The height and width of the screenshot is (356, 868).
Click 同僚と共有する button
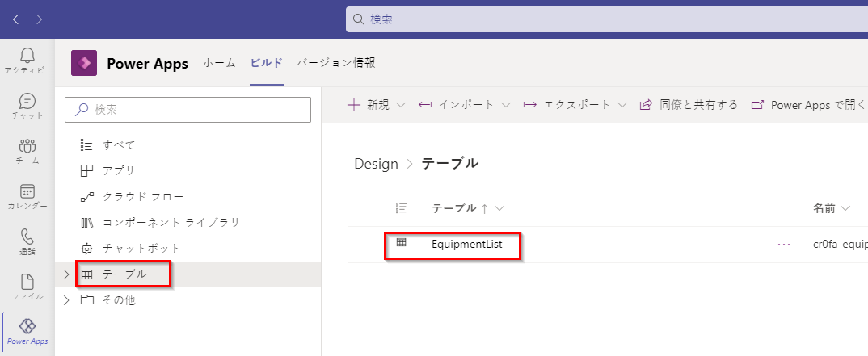point(689,105)
